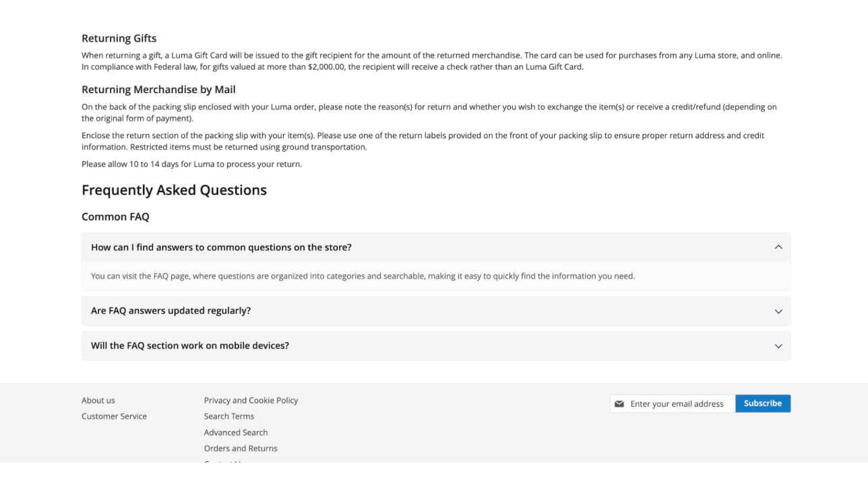
Task: Click the 'Returning Gifts' heading
Action: coord(119,38)
